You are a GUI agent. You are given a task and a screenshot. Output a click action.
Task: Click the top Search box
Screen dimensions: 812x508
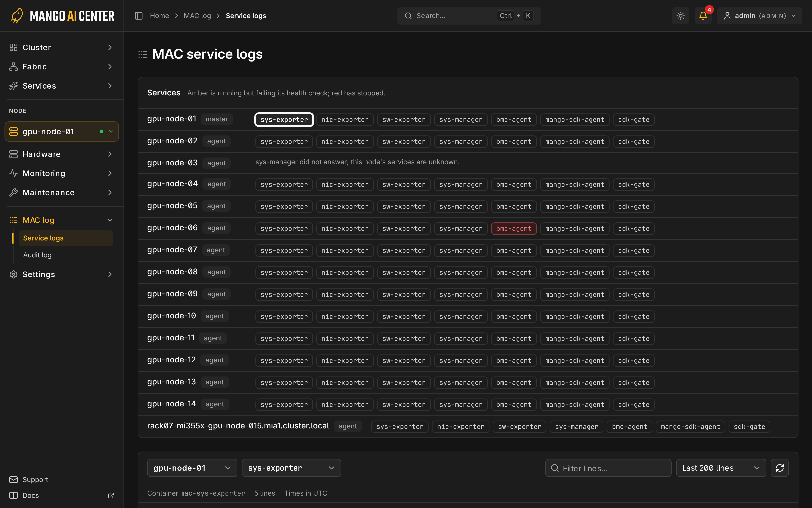469,16
